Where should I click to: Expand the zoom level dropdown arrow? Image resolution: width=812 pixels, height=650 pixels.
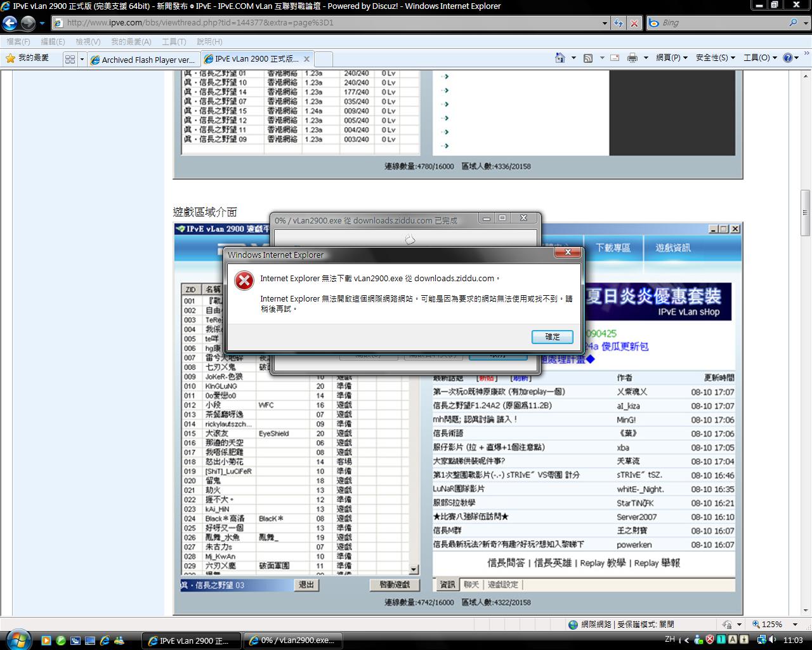(794, 625)
